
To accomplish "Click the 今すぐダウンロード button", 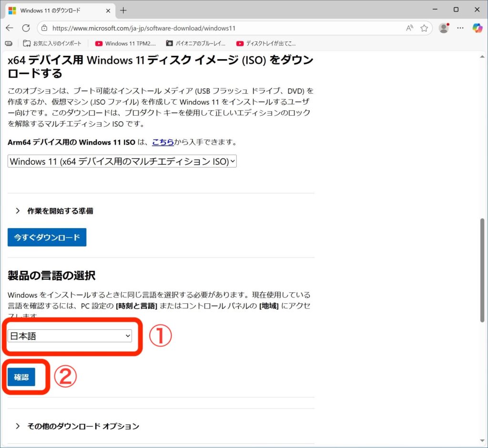I will 47,237.
